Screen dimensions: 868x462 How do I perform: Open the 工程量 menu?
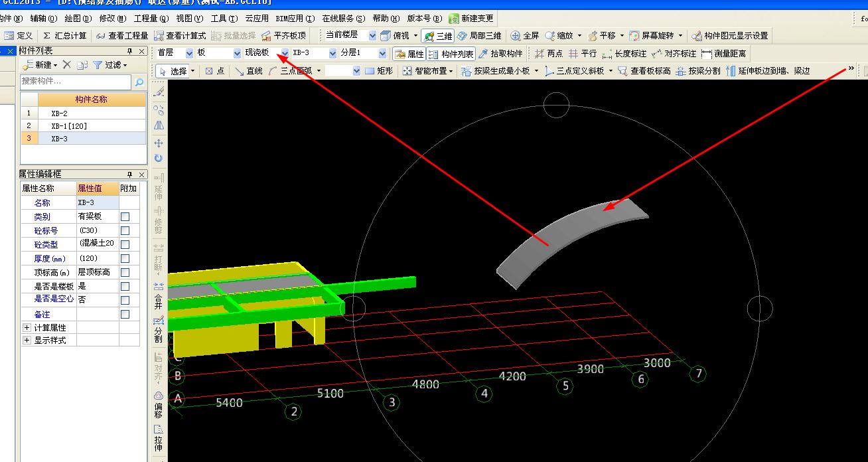click(x=151, y=19)
